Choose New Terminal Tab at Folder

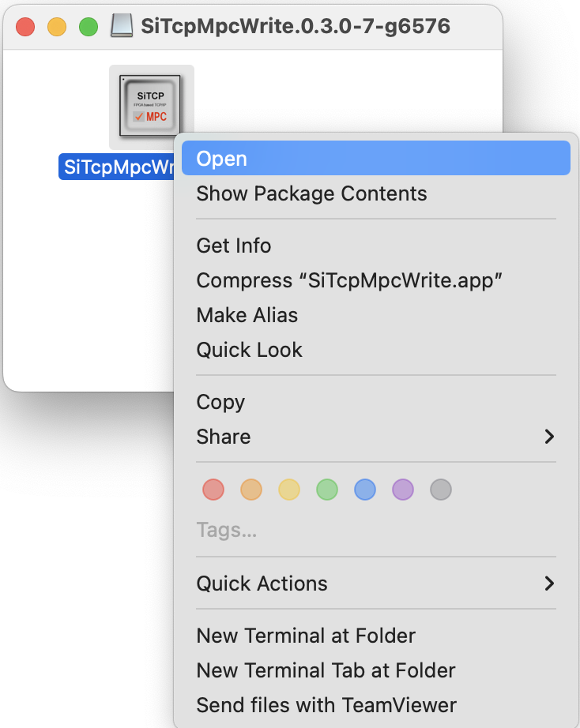pyautogui.click(x=326, y=670)
